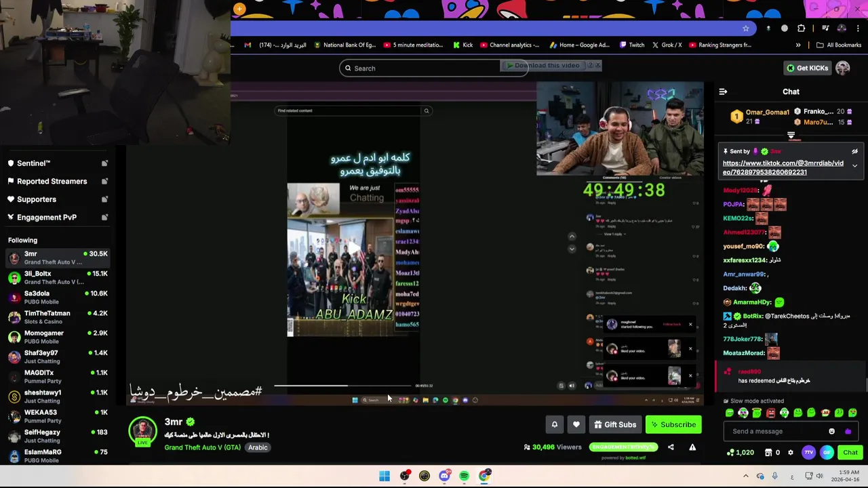Click the purple gift icon in message box
This screenshot has height=488, width=868.
[x=848, y=431]
